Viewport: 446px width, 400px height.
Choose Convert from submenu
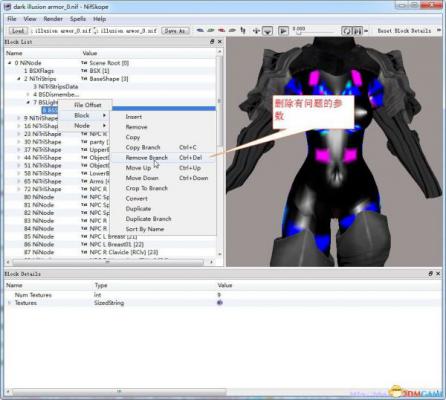coord(163,198)
